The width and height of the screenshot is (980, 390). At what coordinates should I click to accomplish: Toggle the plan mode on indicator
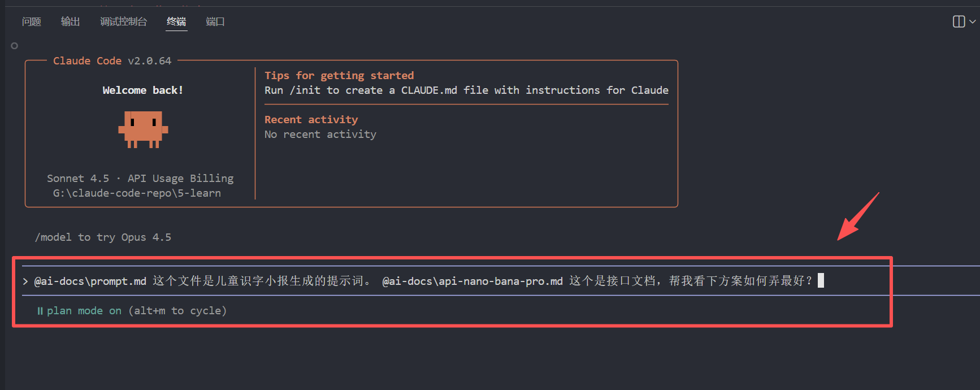[x=84, y=311]
